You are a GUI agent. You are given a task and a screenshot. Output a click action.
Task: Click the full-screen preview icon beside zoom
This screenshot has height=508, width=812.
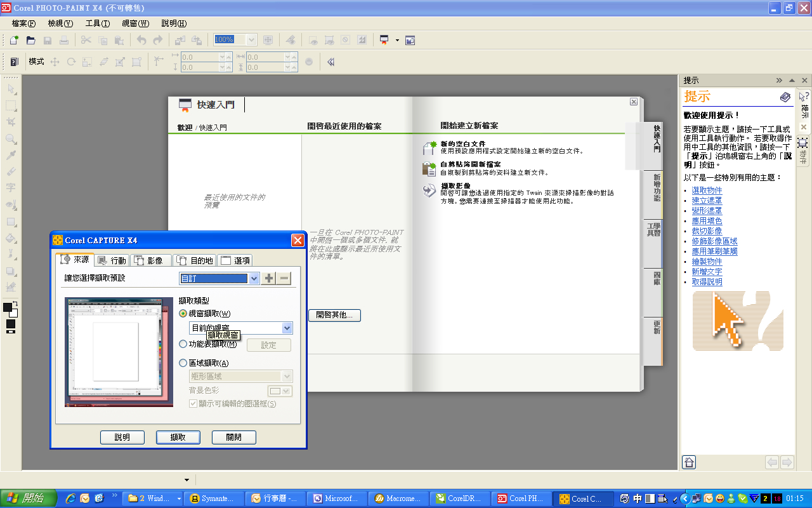[268, 40]
